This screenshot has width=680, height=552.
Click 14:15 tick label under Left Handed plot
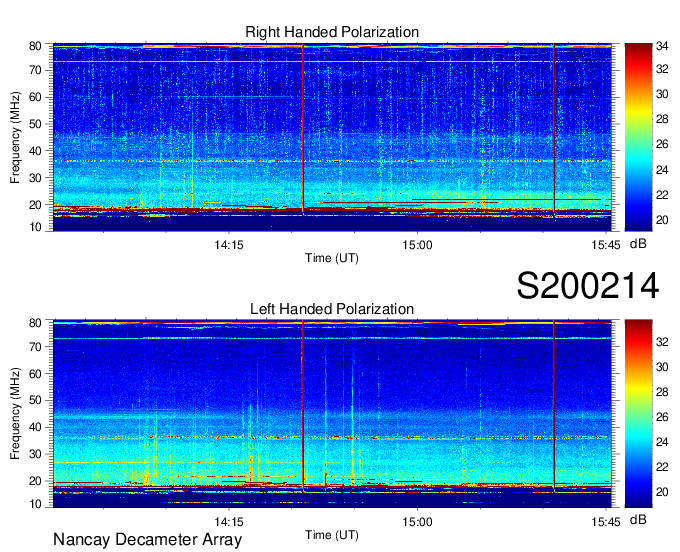tap(229, 522)
